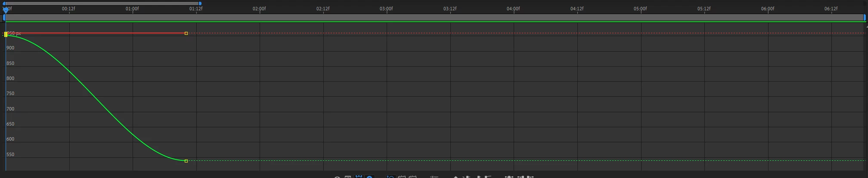Click the 650 value axis label

10,124
